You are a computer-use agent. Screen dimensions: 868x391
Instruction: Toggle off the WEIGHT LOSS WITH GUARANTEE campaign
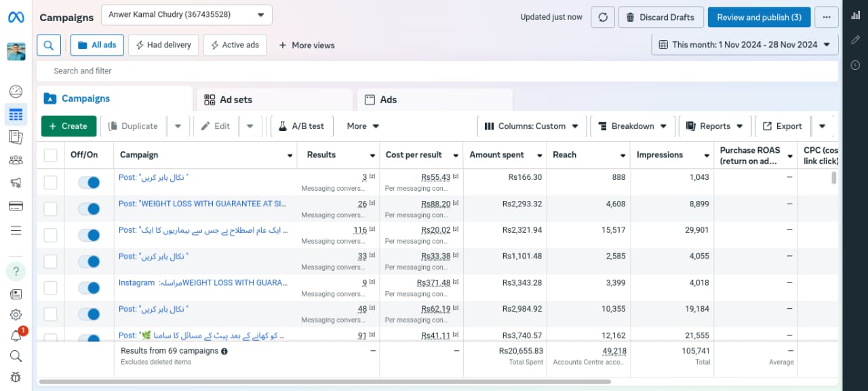(89, 208)
